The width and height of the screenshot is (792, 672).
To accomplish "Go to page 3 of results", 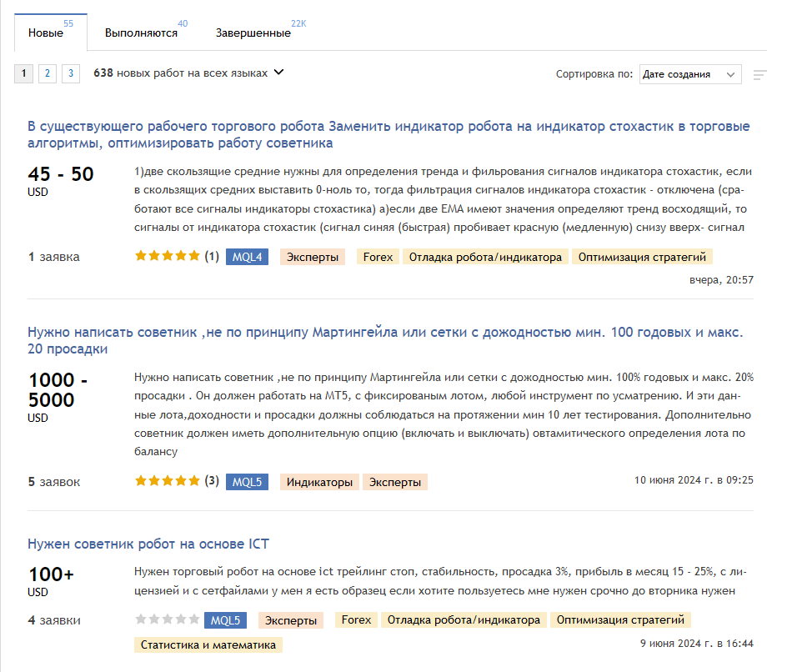I will [71, 73].
